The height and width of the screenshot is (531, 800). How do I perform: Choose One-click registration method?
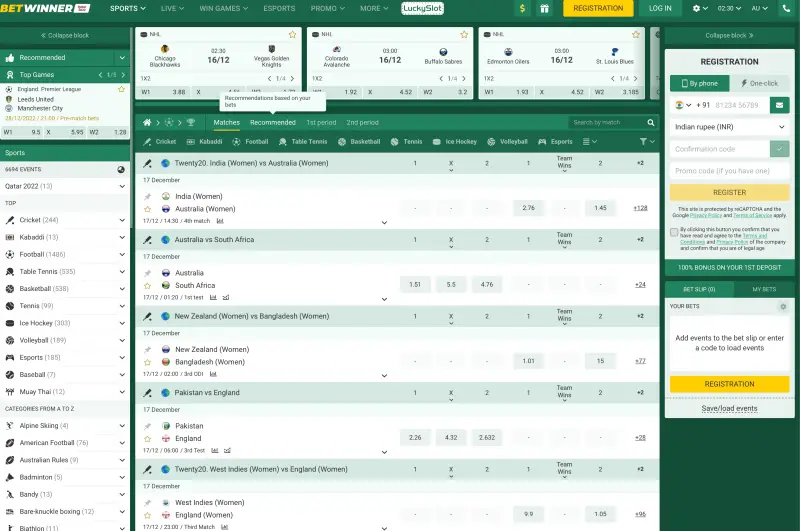(760, 83)
